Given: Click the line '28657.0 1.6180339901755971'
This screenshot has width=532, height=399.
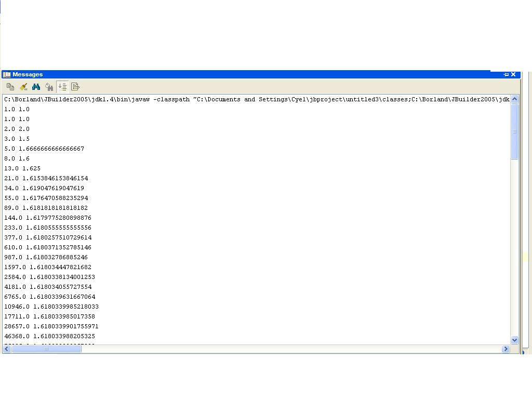Looking at the screenshot, I should pos(51,326).
